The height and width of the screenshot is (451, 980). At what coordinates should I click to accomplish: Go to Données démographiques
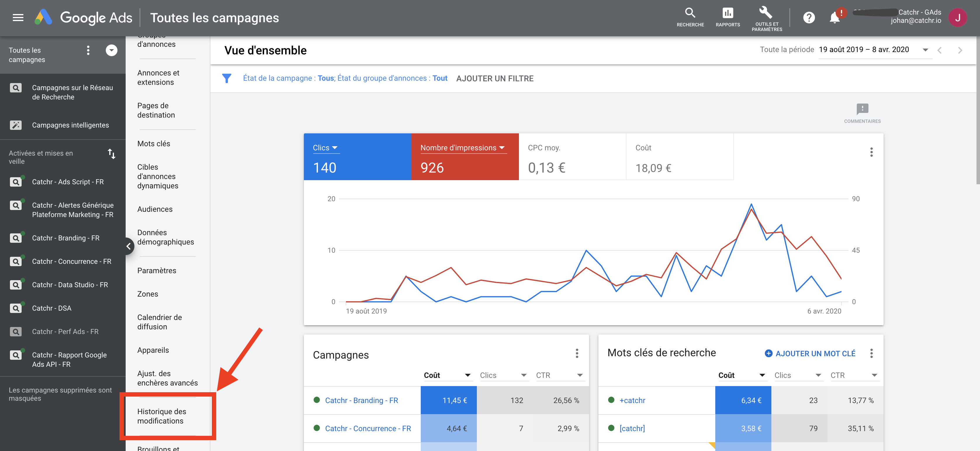pos(165,237)
